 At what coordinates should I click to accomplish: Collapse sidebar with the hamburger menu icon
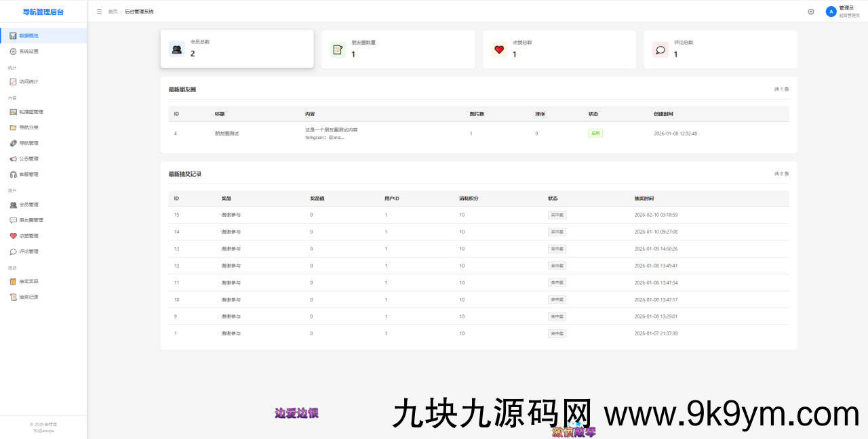[99, 12]
